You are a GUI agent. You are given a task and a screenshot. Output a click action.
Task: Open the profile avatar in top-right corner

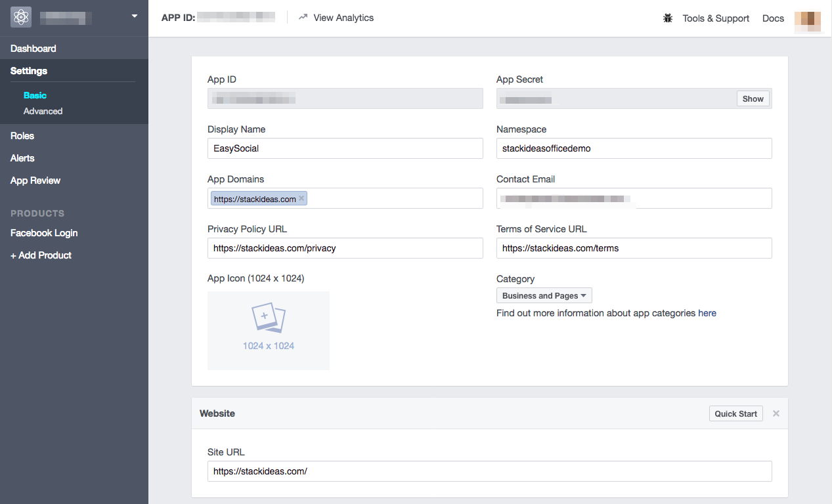tap(807, 22)
